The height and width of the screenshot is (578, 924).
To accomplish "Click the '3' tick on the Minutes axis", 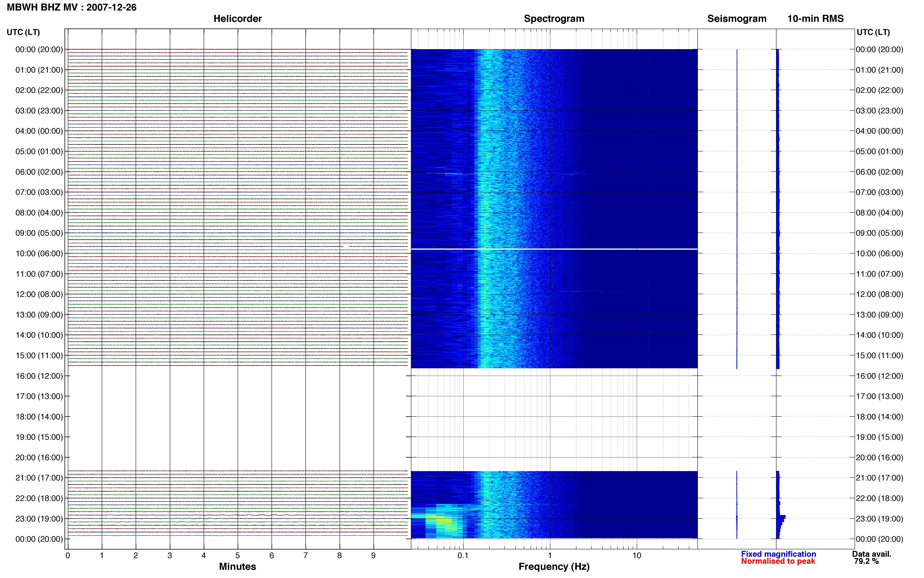I will coord(170,556).
